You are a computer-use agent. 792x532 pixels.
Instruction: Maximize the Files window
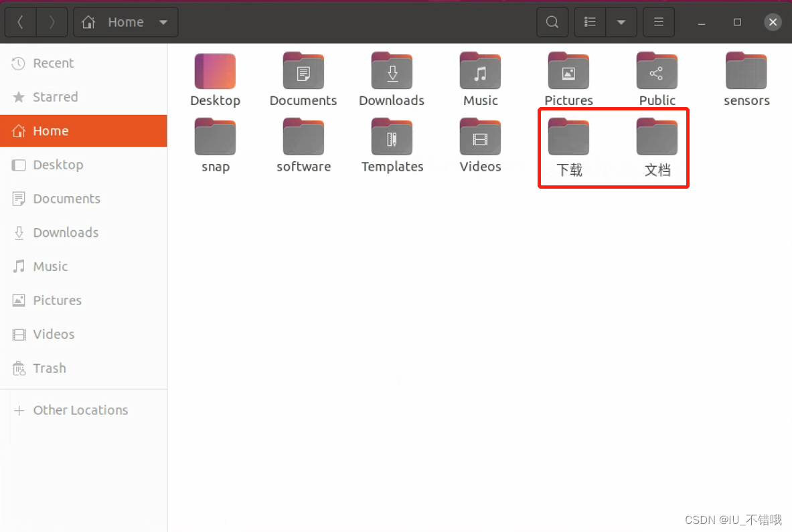coord(738,22)
